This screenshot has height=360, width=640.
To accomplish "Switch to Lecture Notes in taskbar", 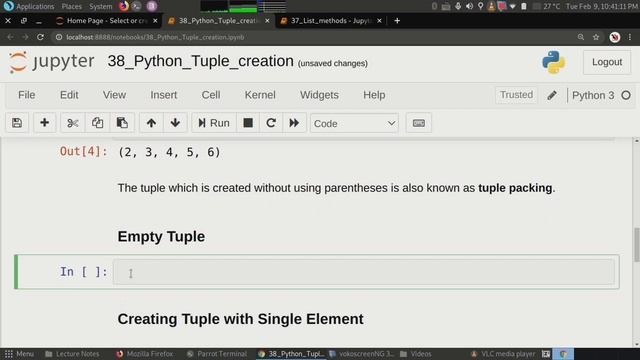I will [x=72, y=354].
